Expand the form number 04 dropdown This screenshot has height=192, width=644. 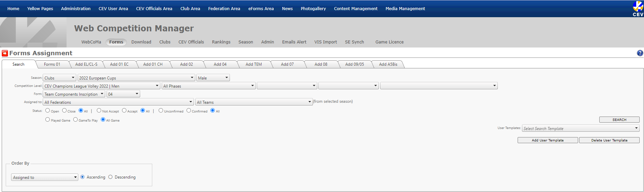point(123,94)
